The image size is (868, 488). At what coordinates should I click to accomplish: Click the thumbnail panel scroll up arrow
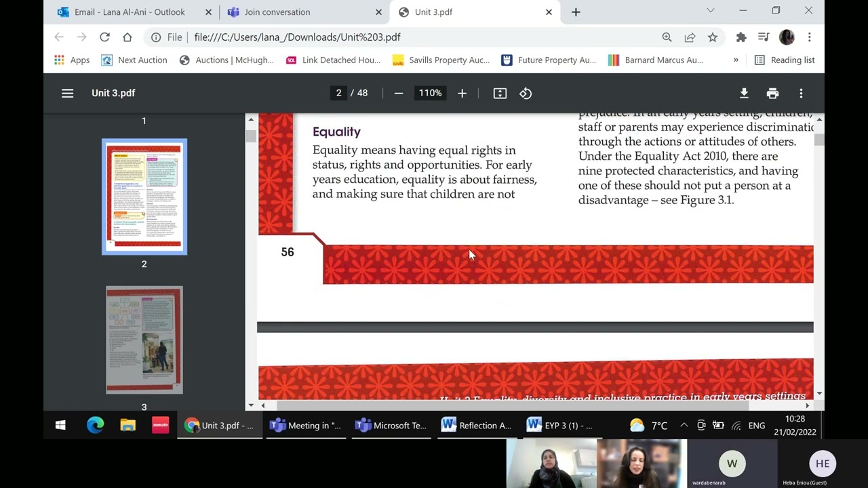(x=251, y=120)
